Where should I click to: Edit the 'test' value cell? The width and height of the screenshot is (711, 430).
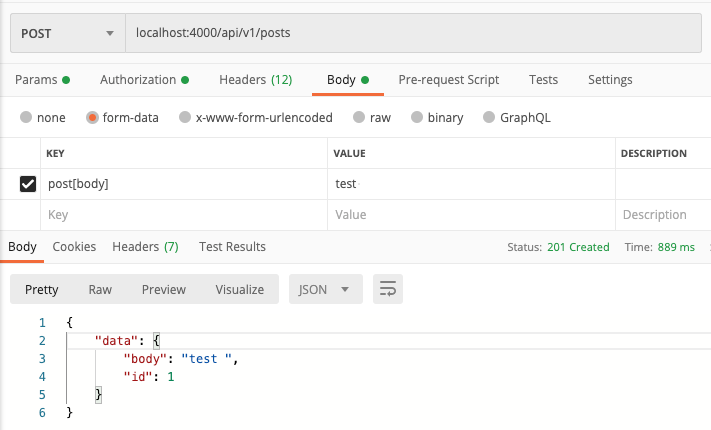coord(471,184)
